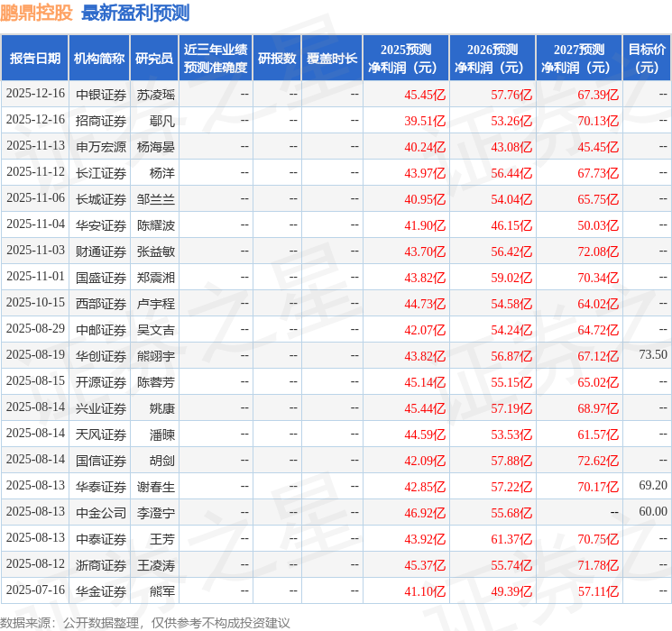Screen dimensions: 672x631
Task: Click the 2025 forecast value 39.51亿
Action: (425, 121)
